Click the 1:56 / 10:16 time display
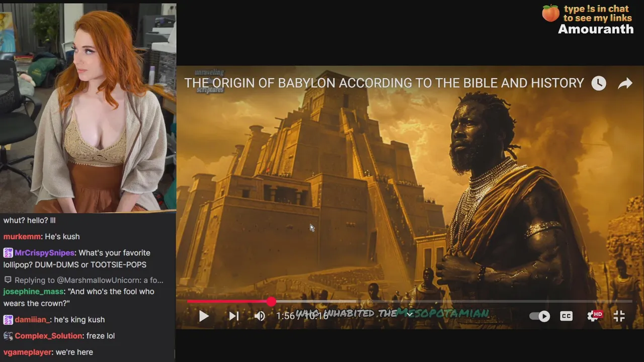This screenshot has height=362, width=644. 302,316
